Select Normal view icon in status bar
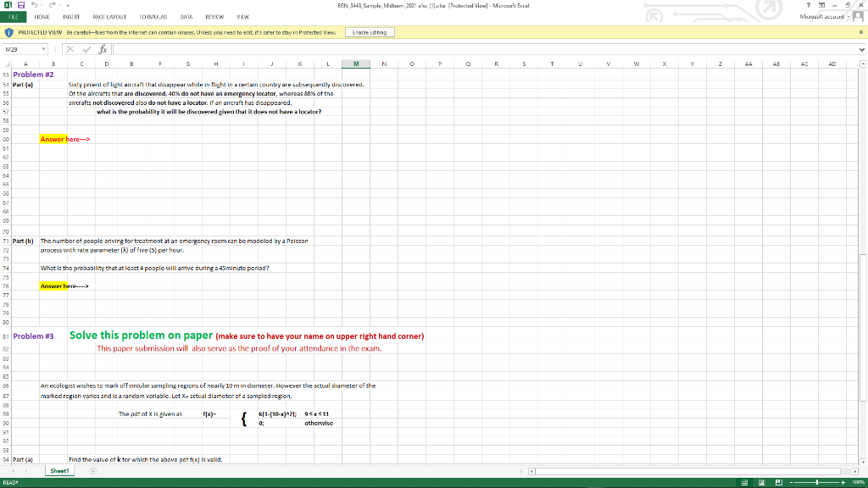Viewport: 868px width, 488px height. [x=745, y=482]
